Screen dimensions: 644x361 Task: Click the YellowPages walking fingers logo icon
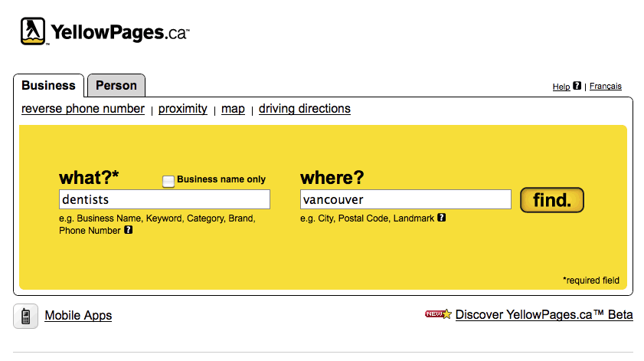point(33,31)
